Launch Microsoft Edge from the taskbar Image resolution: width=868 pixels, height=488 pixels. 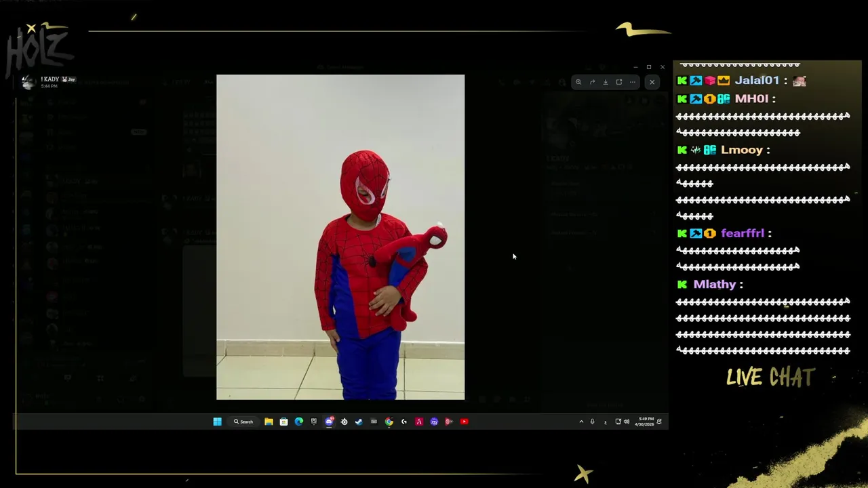pos(298,422)
